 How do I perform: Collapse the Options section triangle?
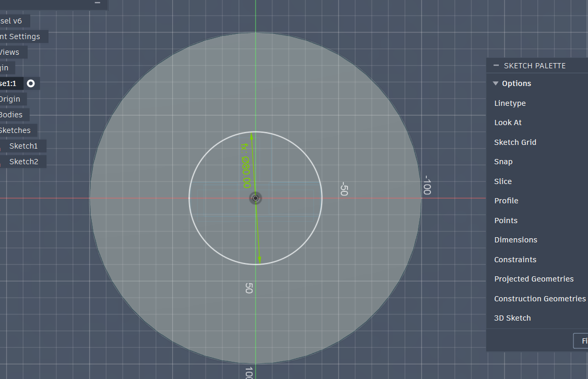(x=495, y=83)
